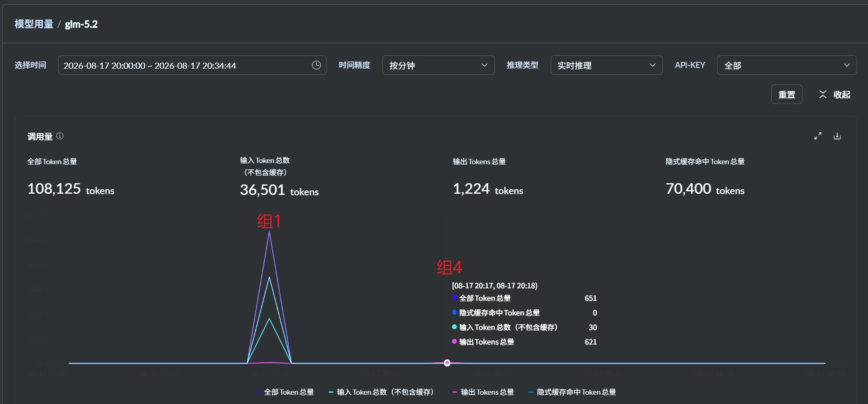This screenshot has height=404, width=868.
Task: Click tooltip row 输出Tokens总量 621
Action: point(524,342)
